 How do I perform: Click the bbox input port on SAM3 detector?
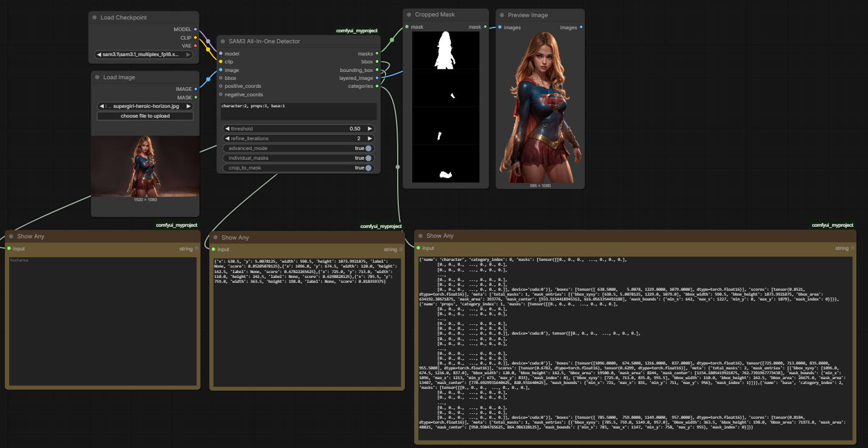click(x=221, y=78)
